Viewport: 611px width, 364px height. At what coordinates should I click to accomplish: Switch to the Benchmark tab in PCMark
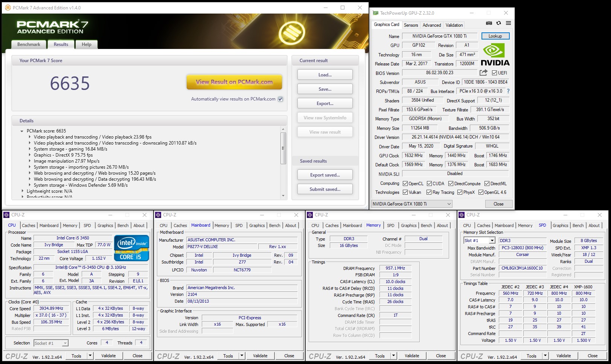[x=29, y=44]
